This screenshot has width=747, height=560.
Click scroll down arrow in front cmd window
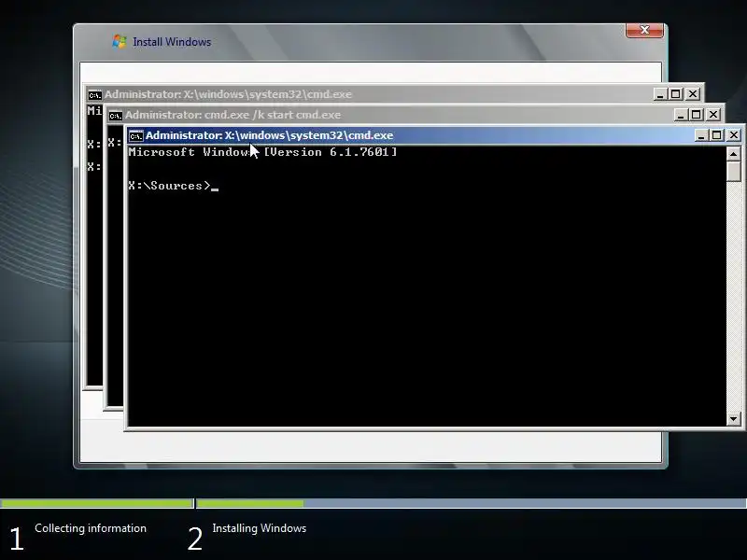coord(733,419)
